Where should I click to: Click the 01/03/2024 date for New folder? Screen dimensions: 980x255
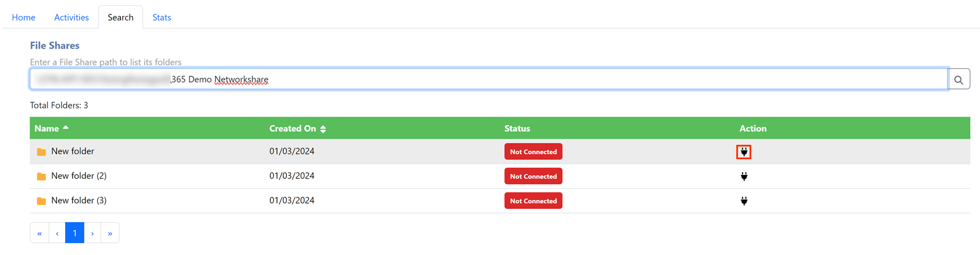[x=292, y=151]
